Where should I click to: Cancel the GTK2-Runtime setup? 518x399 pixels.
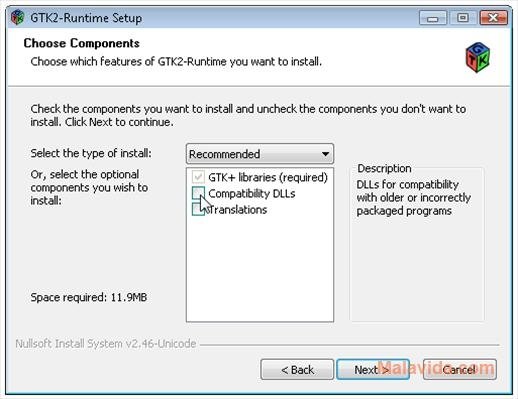[x=460, y=369]
